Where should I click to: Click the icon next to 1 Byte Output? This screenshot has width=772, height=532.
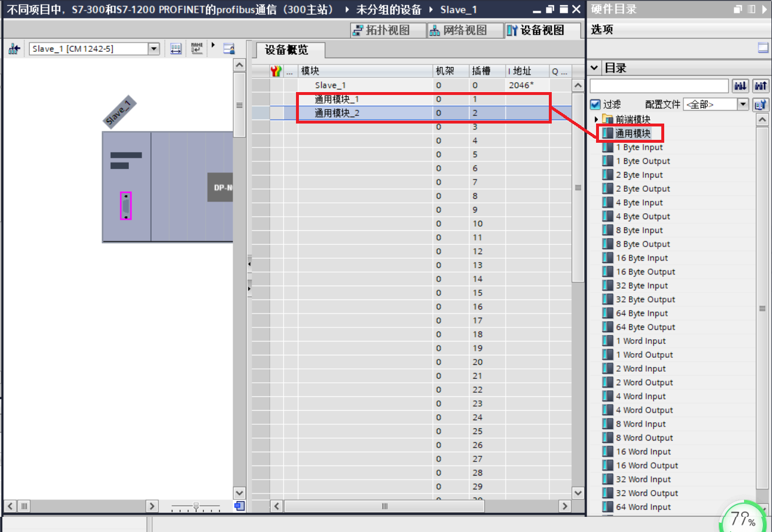click(608, 161)
